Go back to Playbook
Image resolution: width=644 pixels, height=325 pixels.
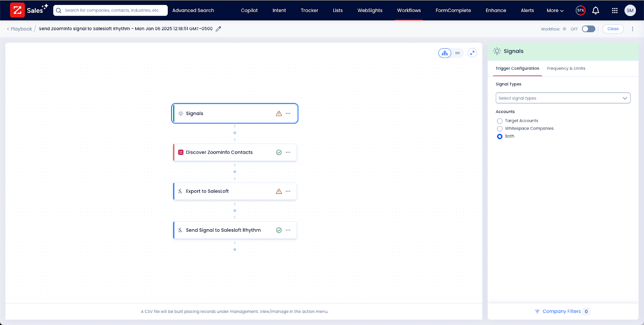click(x=19, y=29)
